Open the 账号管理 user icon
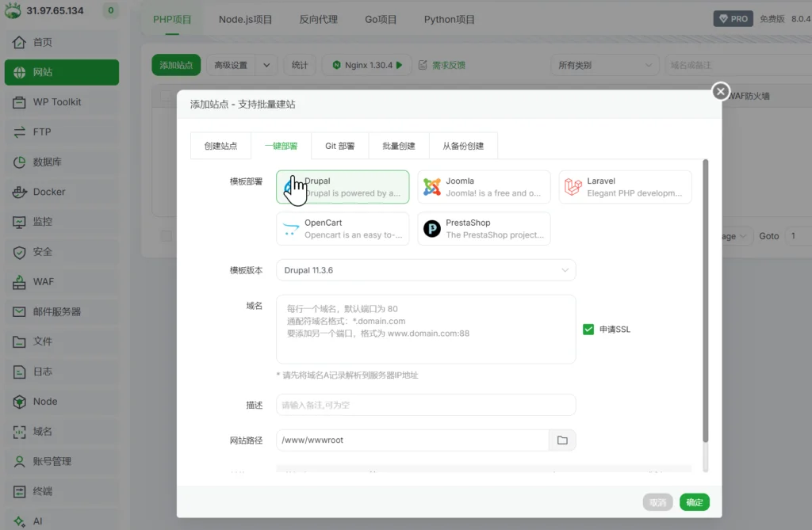This screenshot has height=530, width=812. [x=19, y=462]
